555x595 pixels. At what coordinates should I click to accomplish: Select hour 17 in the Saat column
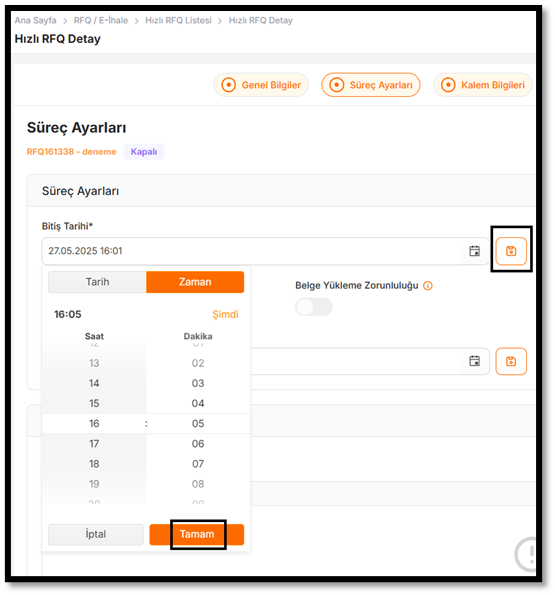point(94,443)
